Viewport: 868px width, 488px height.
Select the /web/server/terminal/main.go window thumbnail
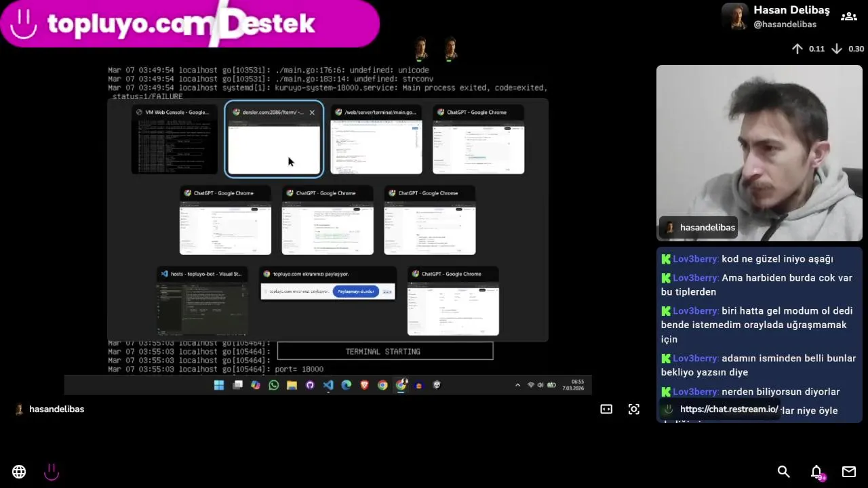click(x=376, y=139)
